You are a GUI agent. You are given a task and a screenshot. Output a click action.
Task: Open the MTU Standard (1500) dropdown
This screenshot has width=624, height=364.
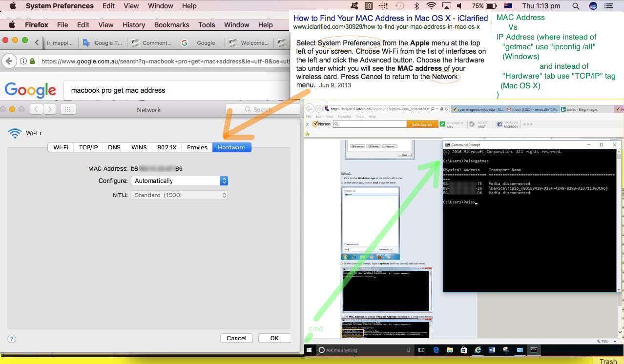point(180,195)
